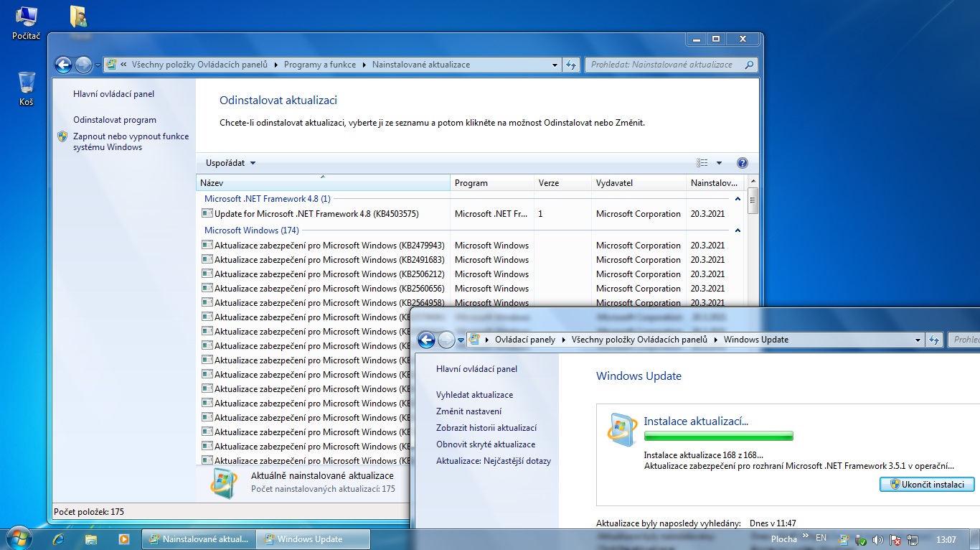Screen dimensions: 980x550
Task: Open Windows Media Player from taskbar
Action: pyautogui.click(x=123, y=539)
